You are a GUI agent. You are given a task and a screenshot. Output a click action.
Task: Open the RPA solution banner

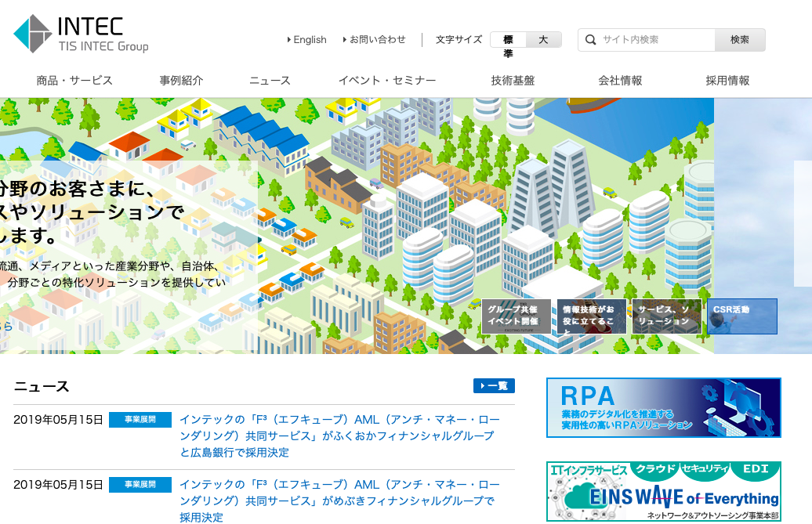pos(663,407)
